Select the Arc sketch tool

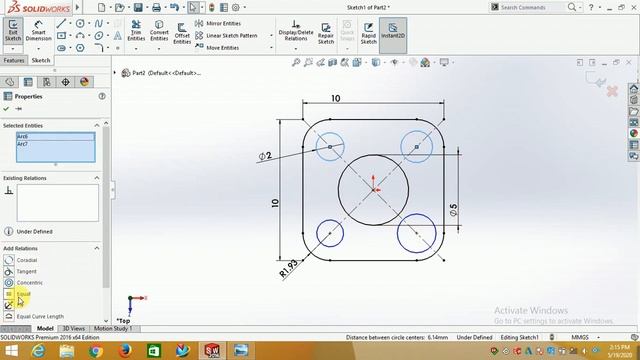(x=80, y=36)
